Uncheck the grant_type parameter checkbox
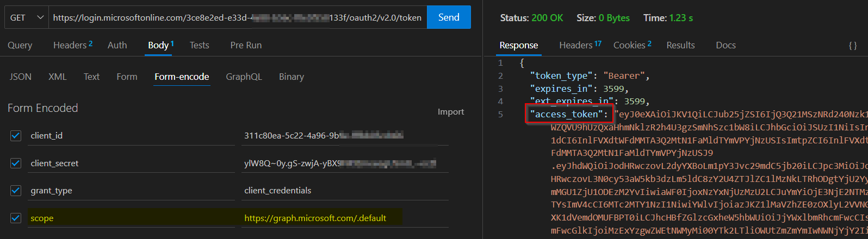The width and height of the screenshot is (868, 239). point(16,191)
